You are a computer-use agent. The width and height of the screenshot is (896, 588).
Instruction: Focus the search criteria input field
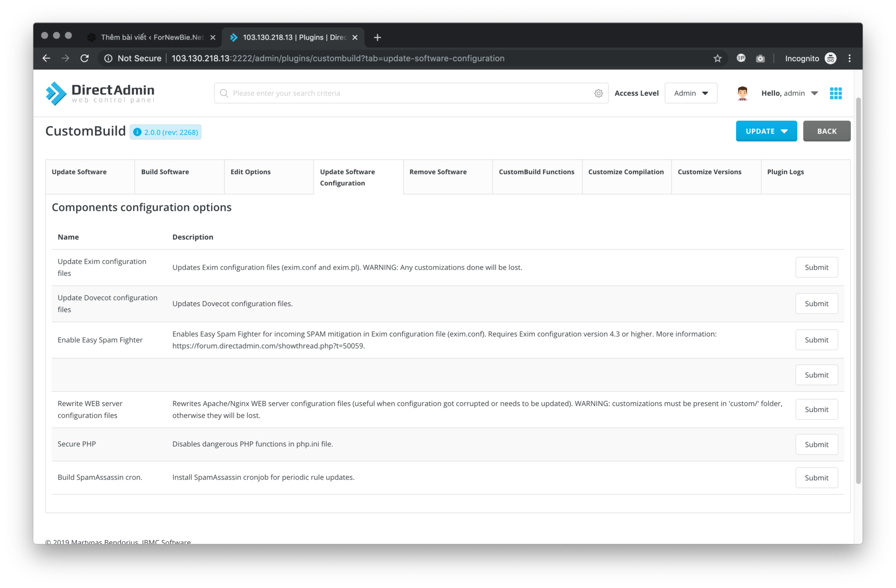(411, 93)
